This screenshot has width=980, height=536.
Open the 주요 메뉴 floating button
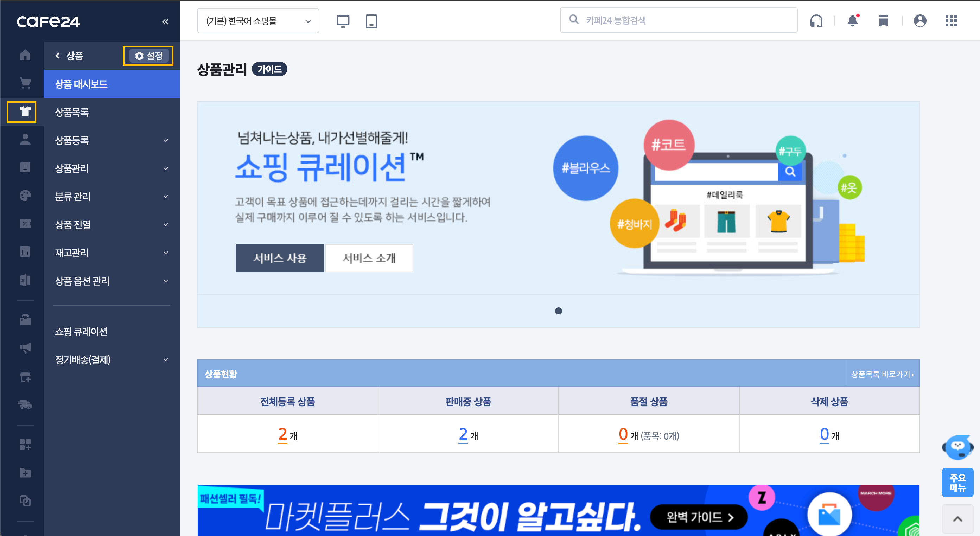tap(957, 482)
